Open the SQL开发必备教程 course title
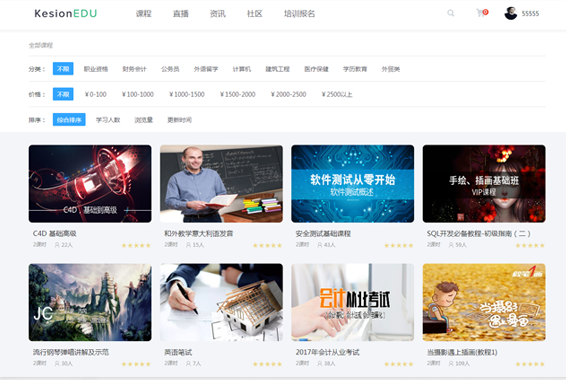The height and width of the screenshot is (380, 566). pos(478,233)
